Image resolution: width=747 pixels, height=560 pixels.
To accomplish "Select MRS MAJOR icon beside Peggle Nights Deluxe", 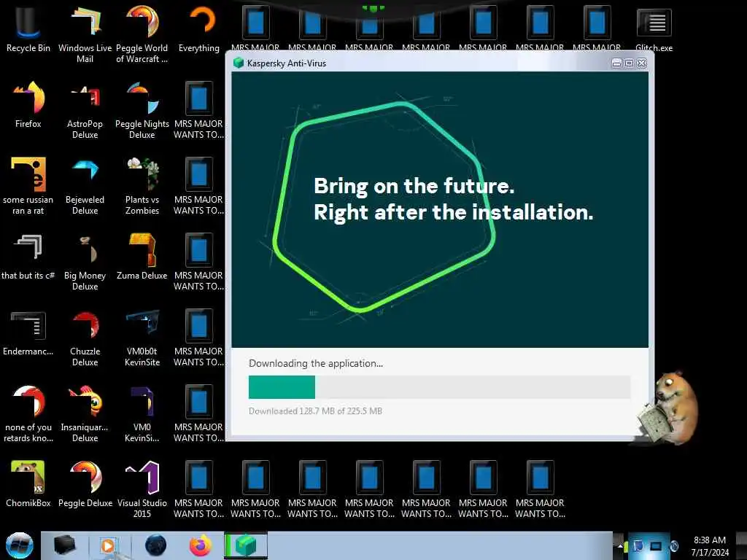I will point(198,110).
